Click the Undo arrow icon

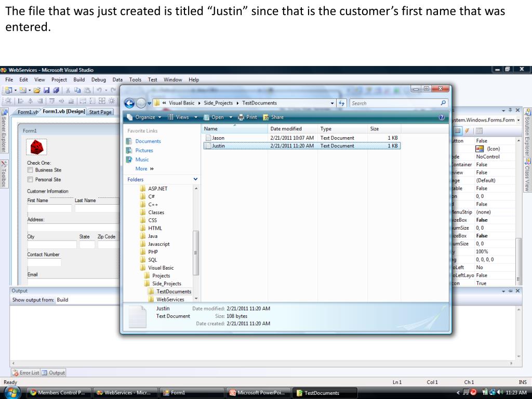99,90
